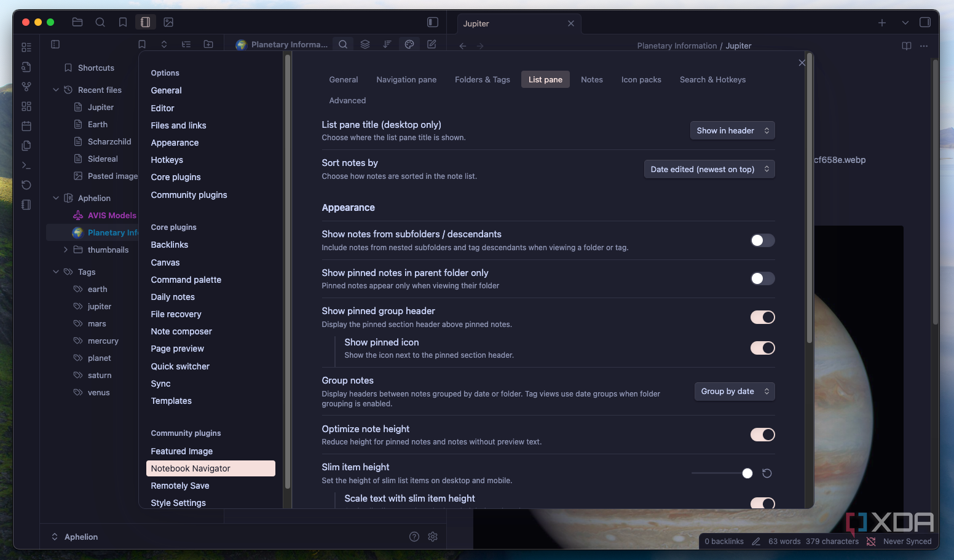Open the daily note calendar ribbon icon
This screenshot has height=560, width=954.
click(26, 126)
